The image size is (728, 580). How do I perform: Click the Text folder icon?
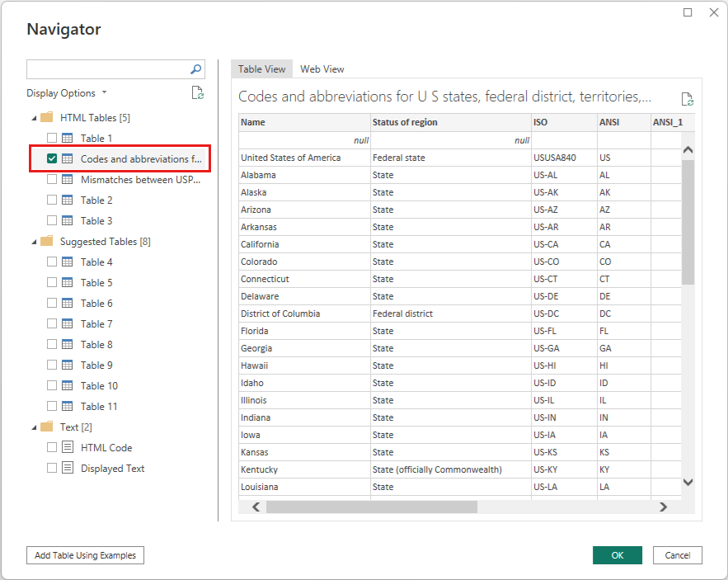click(x=47, y=427)
